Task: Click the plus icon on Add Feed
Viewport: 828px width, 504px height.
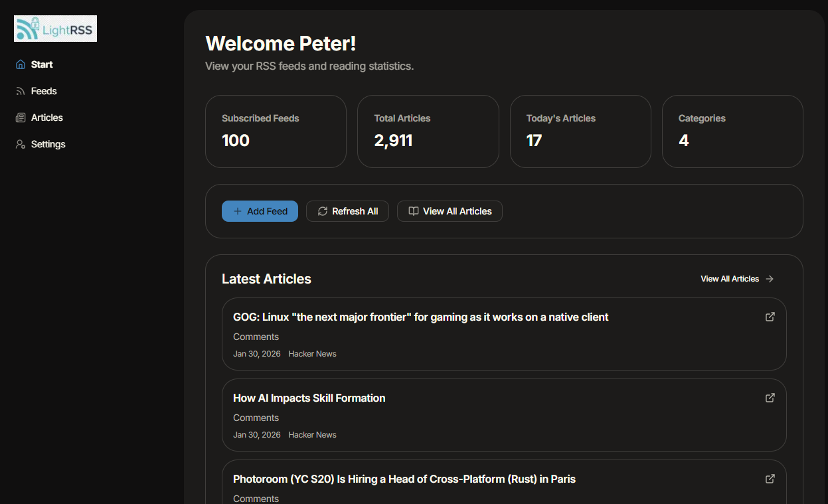Action: click(x=238, y=210)
